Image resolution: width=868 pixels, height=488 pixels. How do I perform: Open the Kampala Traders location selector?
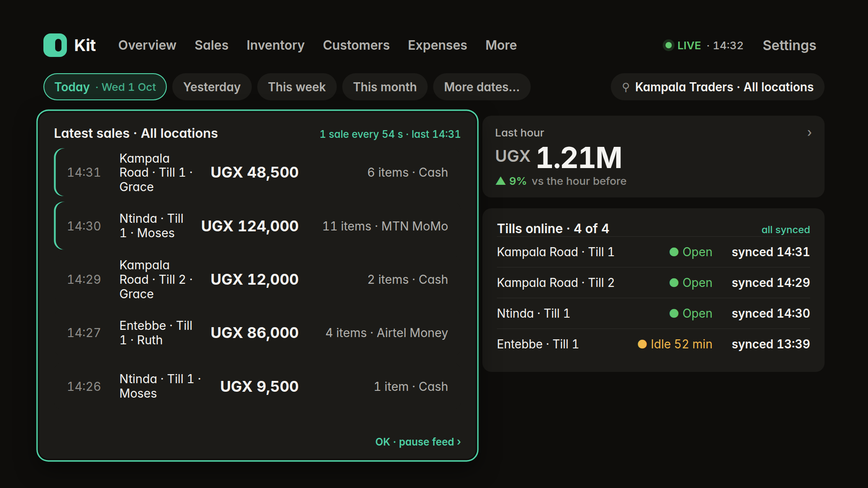pyautogui.click(x=717, y=87)
